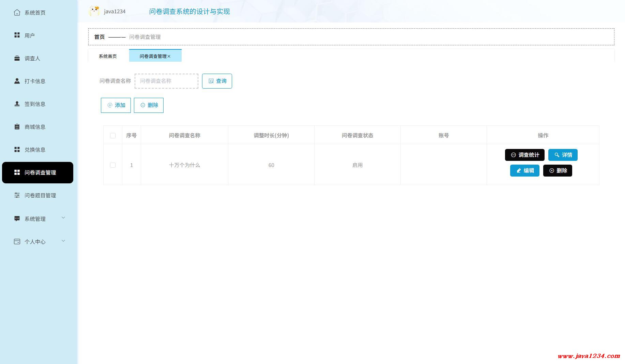Viewport: 625px width, 364px height.
Task: Check the box for row 十万个为什么
Action: 113,165
